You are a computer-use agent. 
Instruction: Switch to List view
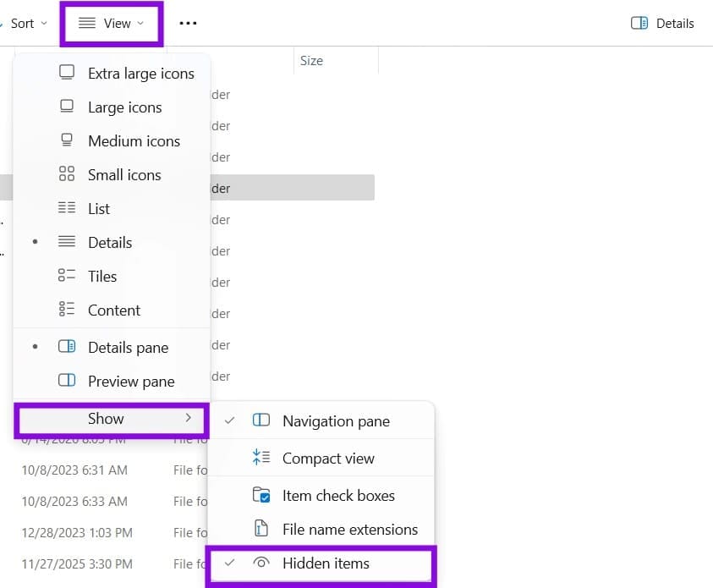112,208
